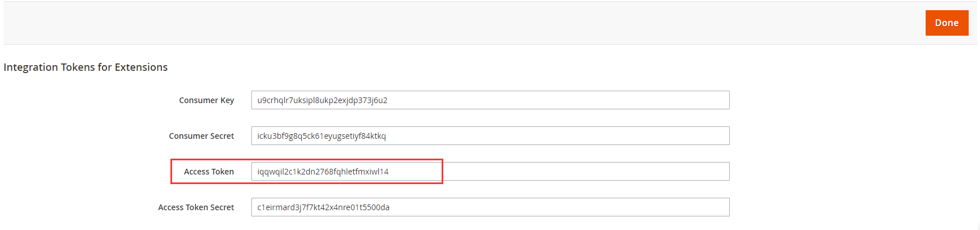
Task: Click the "Consumer Key" field label
Action: [206, 100]
